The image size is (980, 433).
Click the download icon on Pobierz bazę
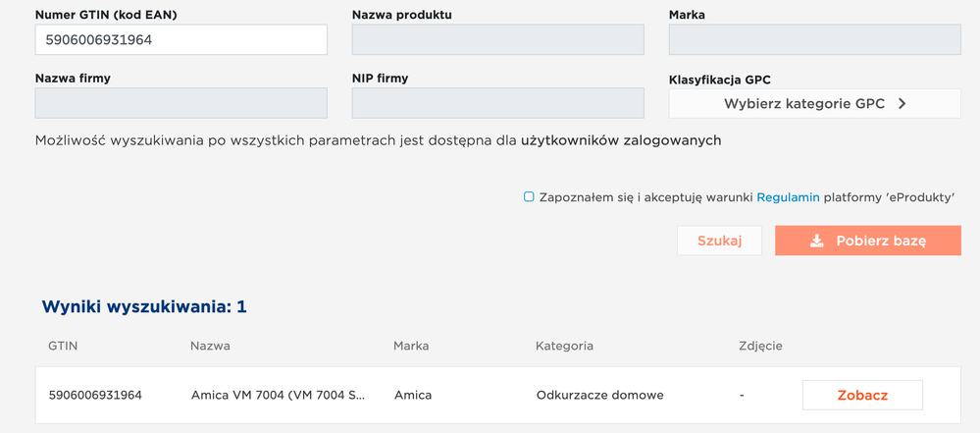click(x=816, y=241)
